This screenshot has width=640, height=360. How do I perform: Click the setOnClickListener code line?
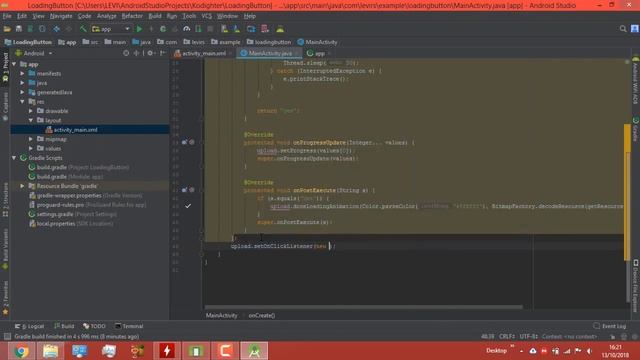click(283, 246)
